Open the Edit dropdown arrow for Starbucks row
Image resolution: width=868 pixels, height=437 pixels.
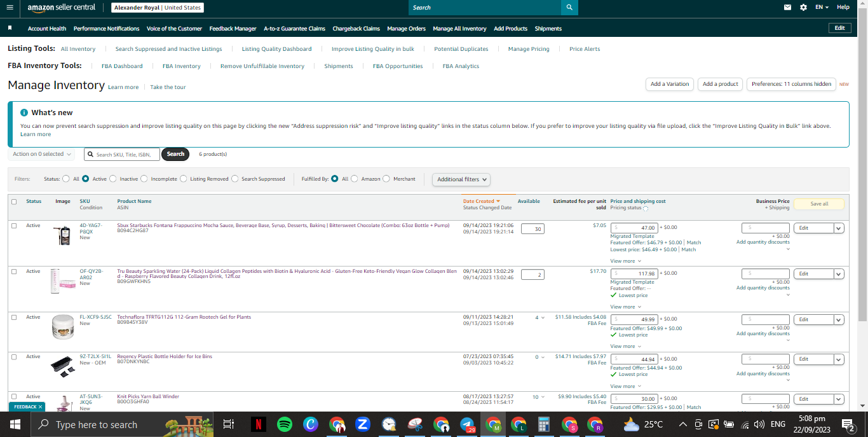coord(839,228)
